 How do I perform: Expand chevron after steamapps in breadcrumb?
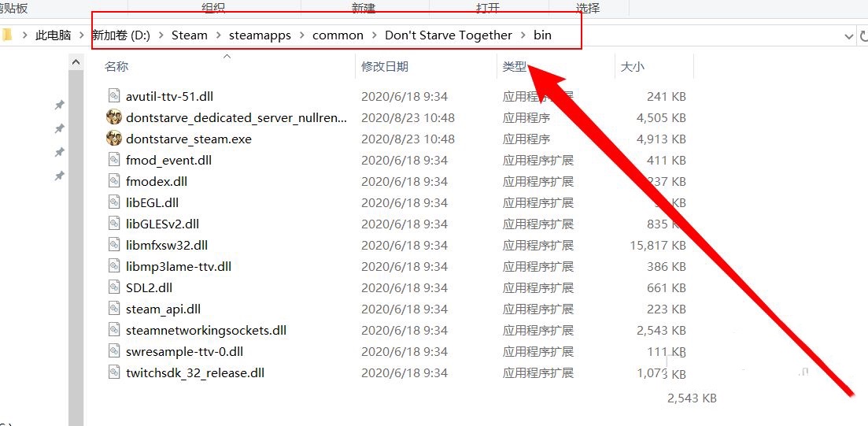[301, 35]
